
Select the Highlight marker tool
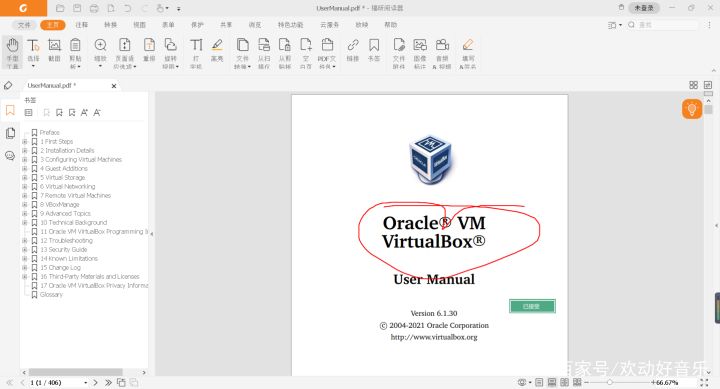pyautogui.click(x=217, y=51)
